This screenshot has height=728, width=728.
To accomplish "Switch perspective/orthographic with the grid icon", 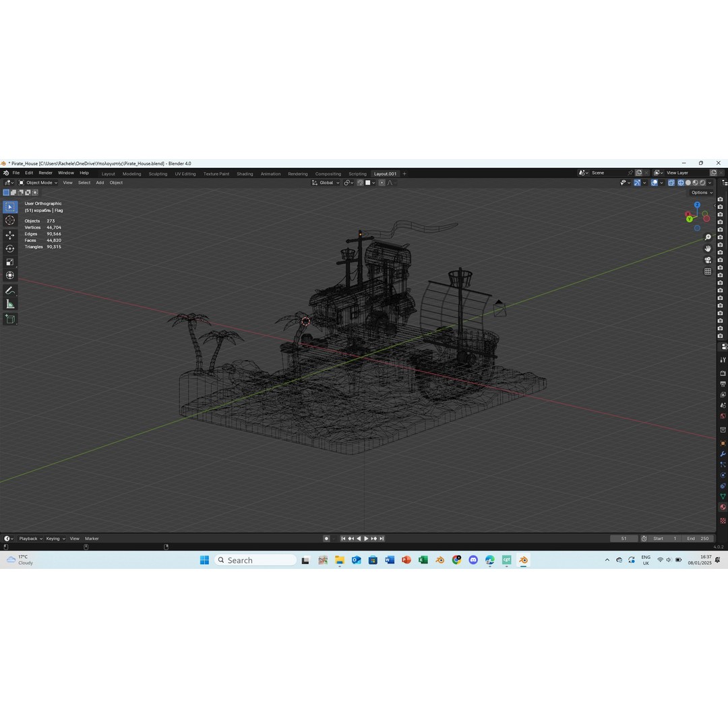I will tap(708, 271).
